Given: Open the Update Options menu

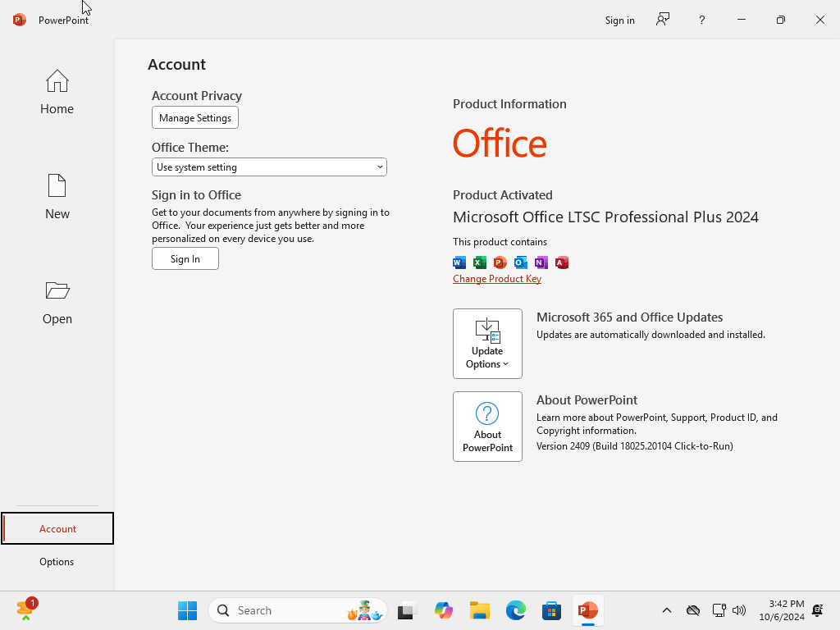Looking at the screenshot, I should coord(487,344).
